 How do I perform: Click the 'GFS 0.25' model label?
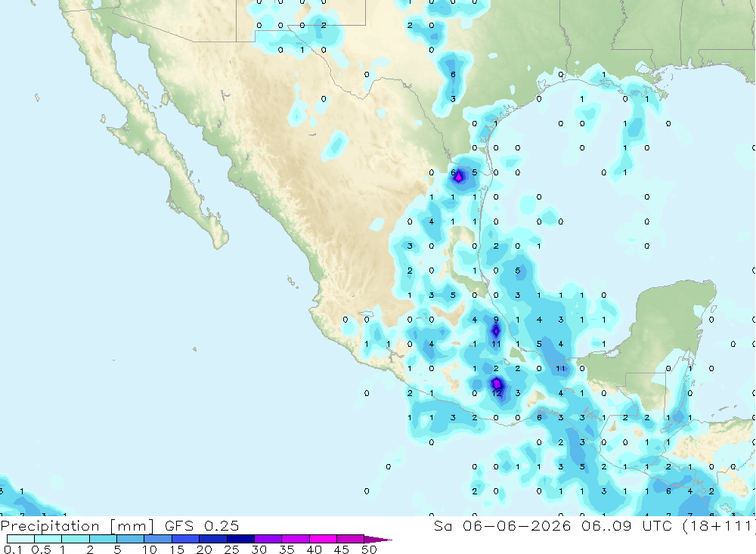pos(202,525)
